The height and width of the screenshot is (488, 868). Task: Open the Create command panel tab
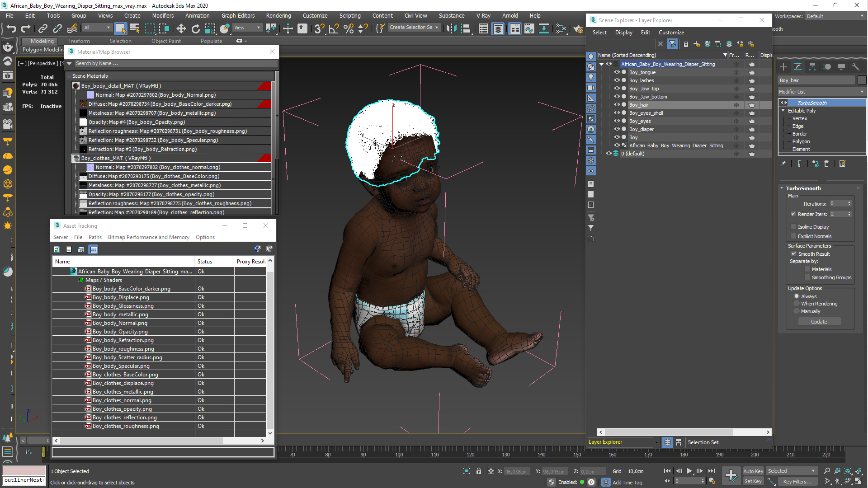tap(783, 67)
